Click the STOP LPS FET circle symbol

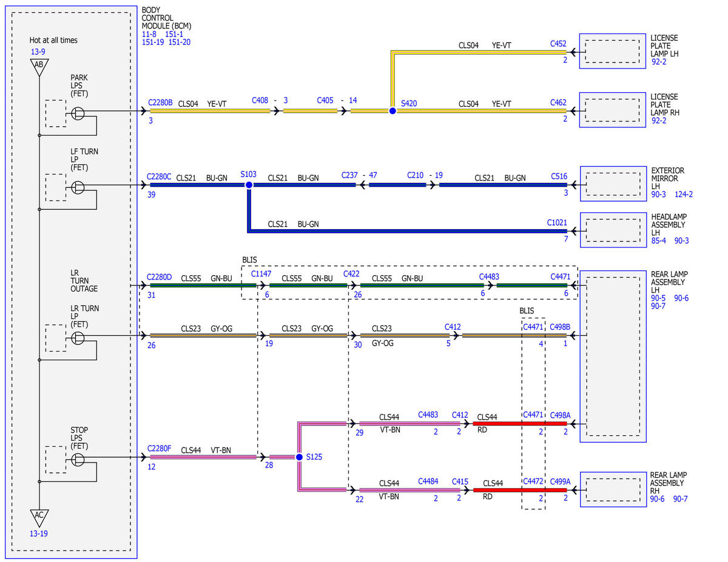[x=78, y=459]
